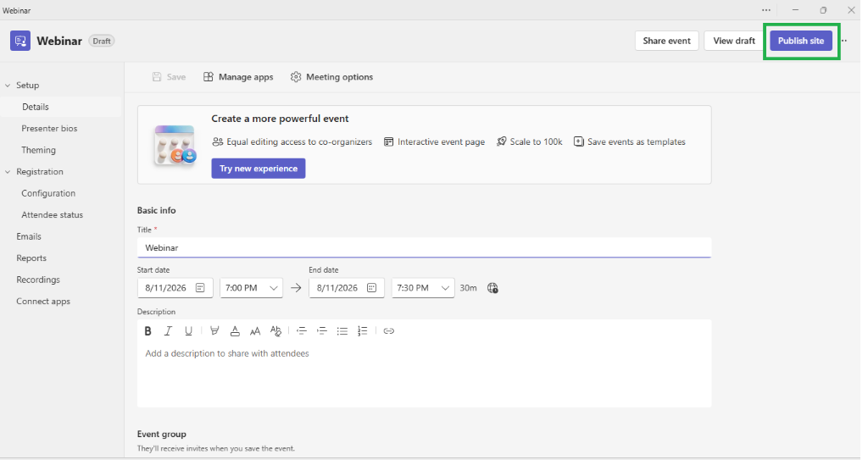Click the 30m duration text
The width and height of the screenshot is (868, 460).
tap(468, 288)
